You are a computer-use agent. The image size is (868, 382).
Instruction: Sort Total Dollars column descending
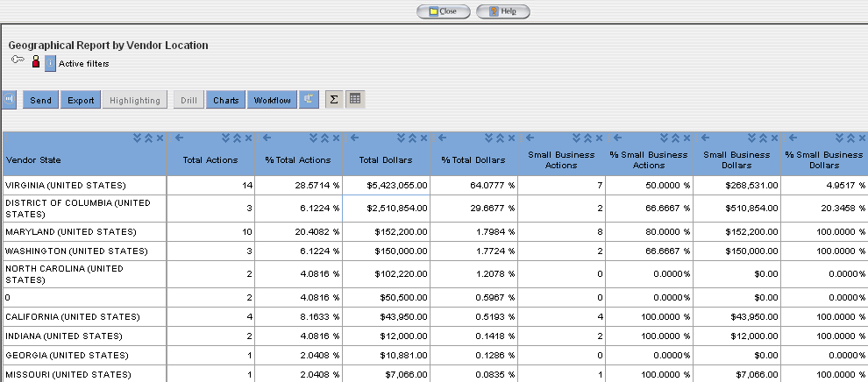(x=402, y=138)
